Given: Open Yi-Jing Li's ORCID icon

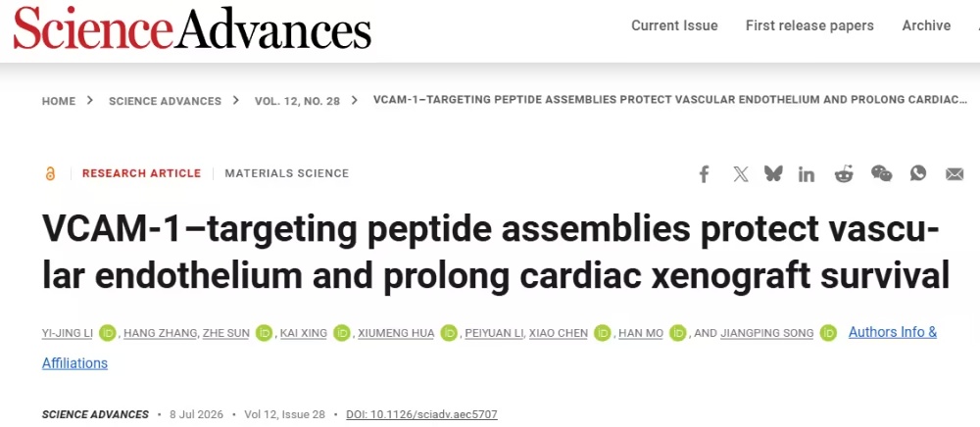Looking at the screenshot, I should [x=108, y=333].
